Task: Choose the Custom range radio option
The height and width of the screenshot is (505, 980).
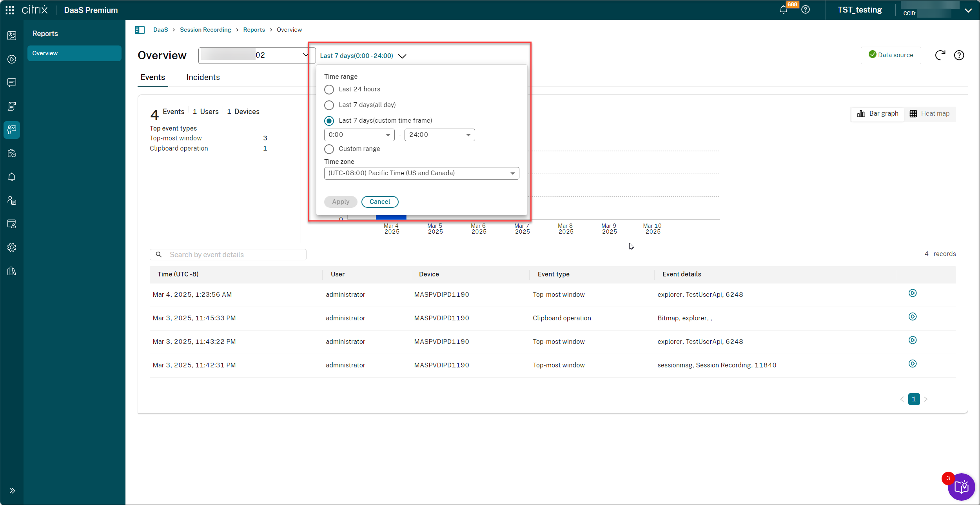Action: pyautogui.click(x=329, y=149)
